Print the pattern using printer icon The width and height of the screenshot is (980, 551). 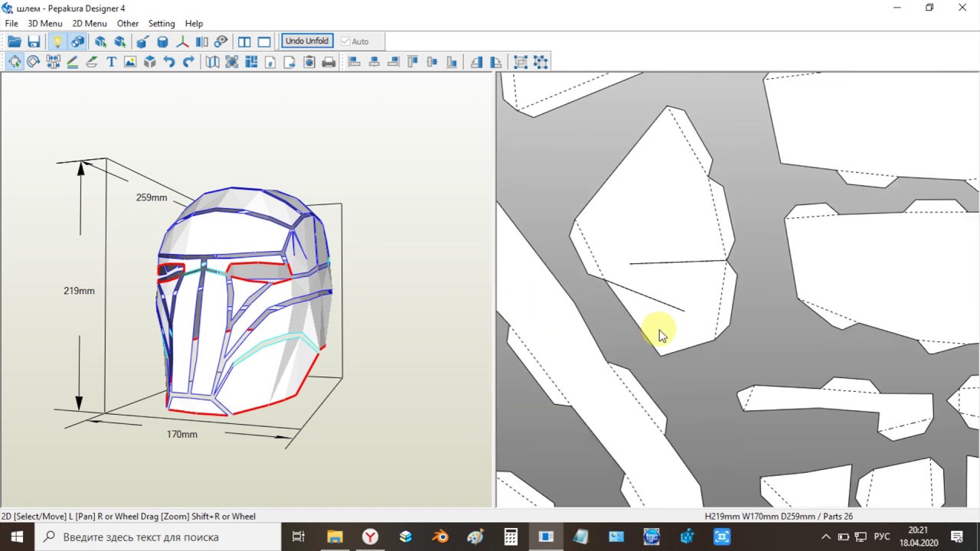(x=328, y=62)
